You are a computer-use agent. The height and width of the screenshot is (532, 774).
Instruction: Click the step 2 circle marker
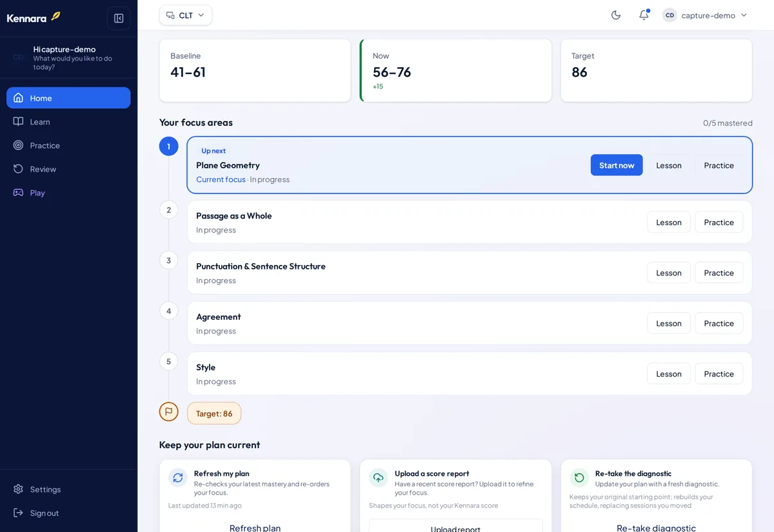(x=169, y=210)
